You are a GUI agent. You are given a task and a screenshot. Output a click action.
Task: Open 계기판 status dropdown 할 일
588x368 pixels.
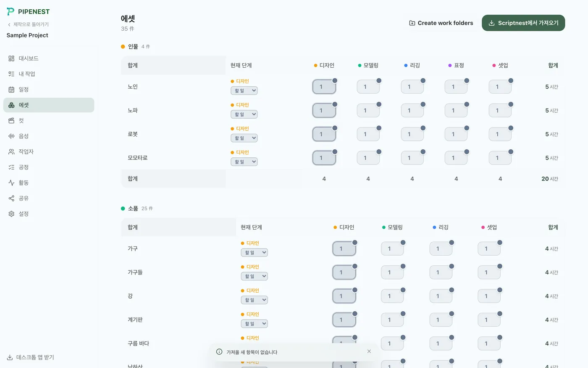(x=254, y=324)
